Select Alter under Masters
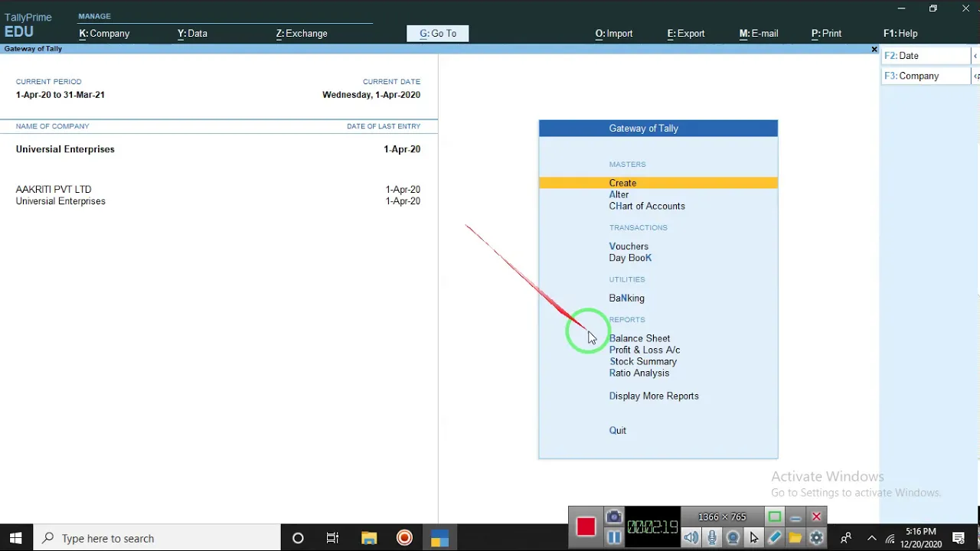The image size is (980, 551). pos(619,194)
